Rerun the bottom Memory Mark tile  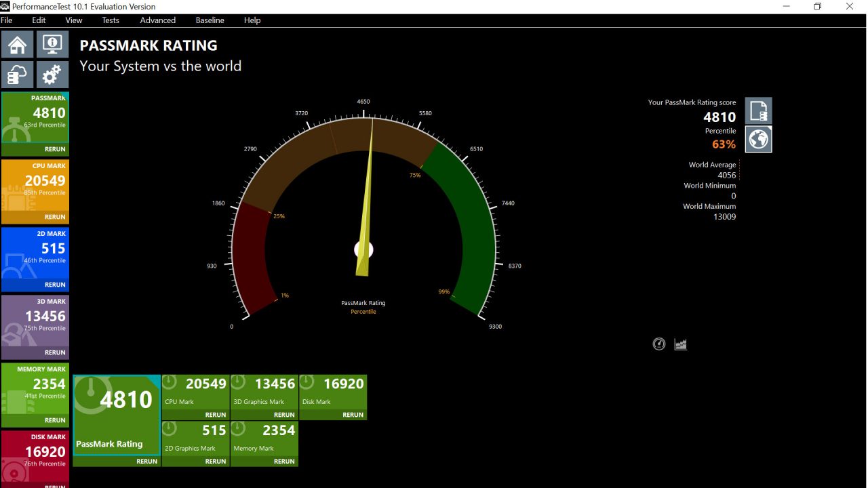284,462
